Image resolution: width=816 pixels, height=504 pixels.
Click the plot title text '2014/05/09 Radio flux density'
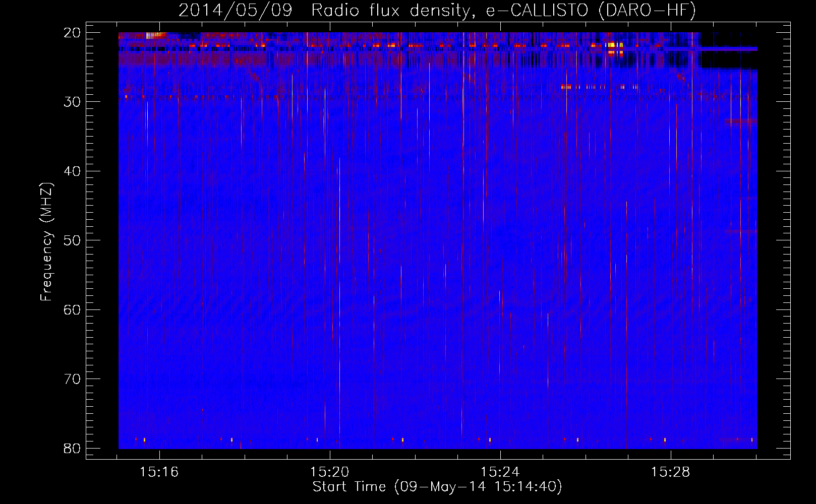(x=326, y=10)
